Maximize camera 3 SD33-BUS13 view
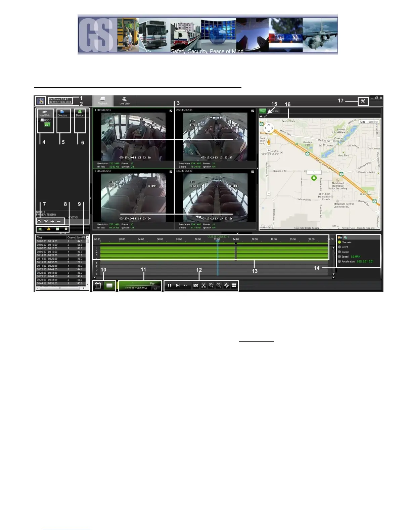411x532 pixels. pos(171,171)
